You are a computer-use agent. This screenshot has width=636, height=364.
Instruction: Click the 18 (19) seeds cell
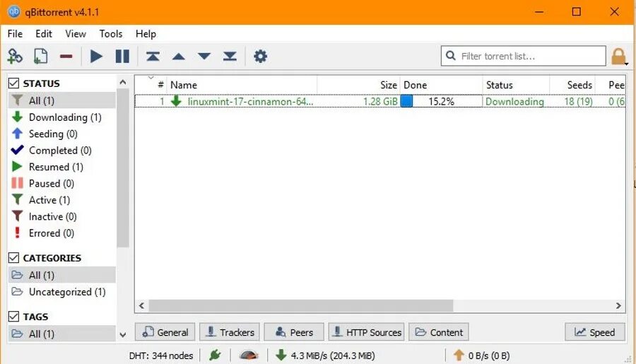pos(578,102)
